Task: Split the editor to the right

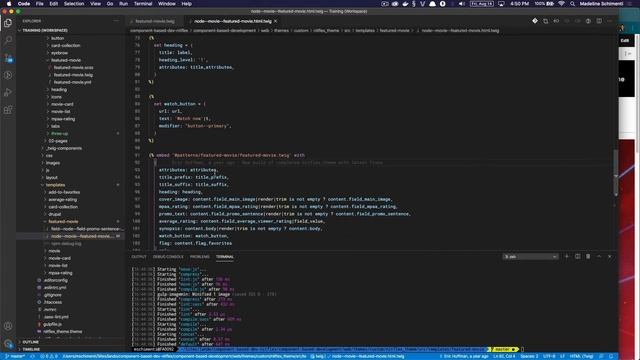Action: click(x=599, y=21)
